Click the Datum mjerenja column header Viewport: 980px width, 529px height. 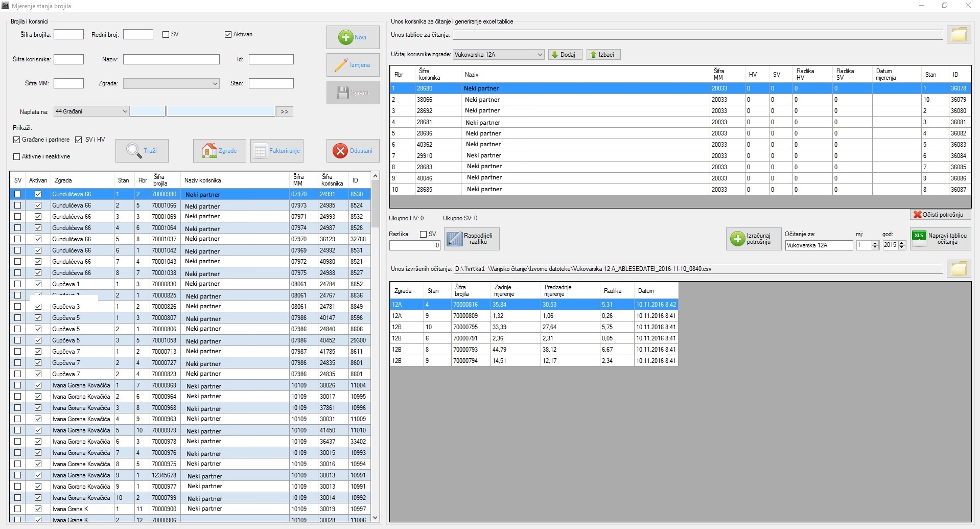point(896,75)
